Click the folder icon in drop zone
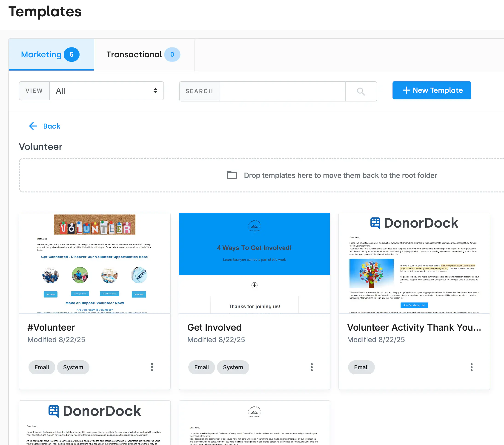This screenshot has height=445, width=504. [x=232, y=175]
